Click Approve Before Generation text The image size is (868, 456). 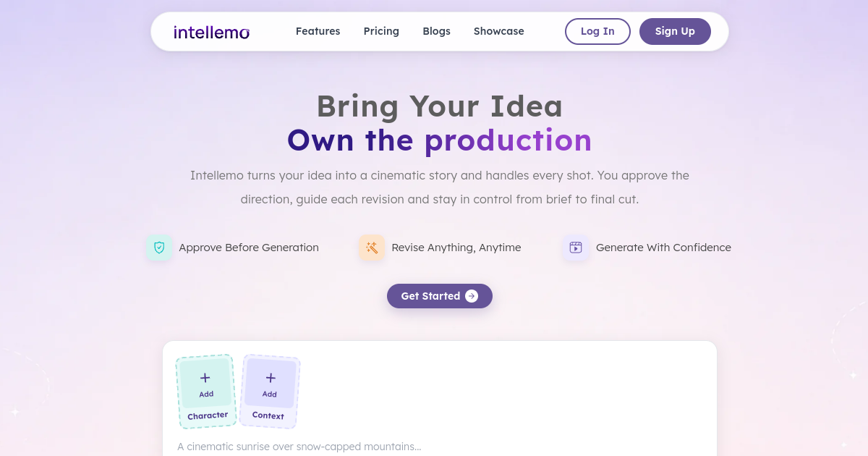(249, 248)
